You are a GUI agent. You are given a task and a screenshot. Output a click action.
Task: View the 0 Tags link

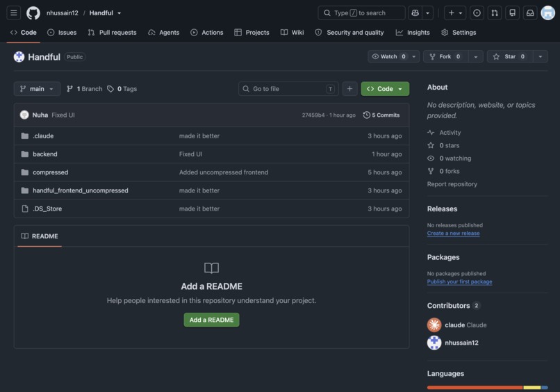coord(122,89)
